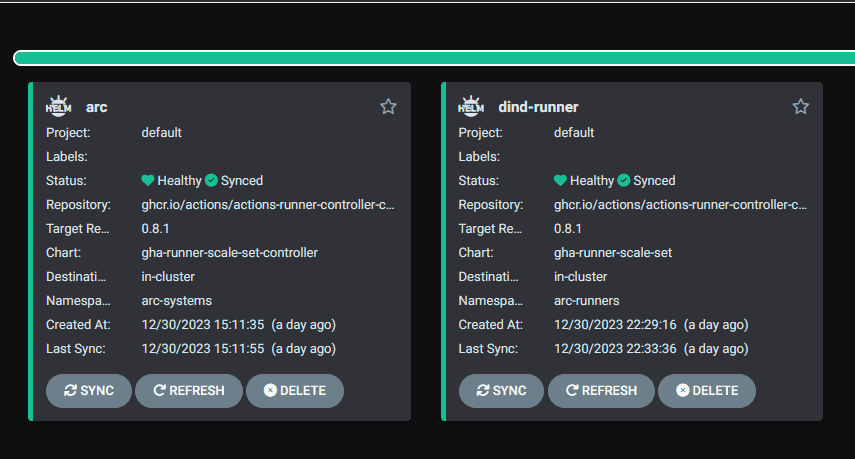
Task: Click the 12/30/2023 22:29:16 created timestamp
Action: coord(615,325)
